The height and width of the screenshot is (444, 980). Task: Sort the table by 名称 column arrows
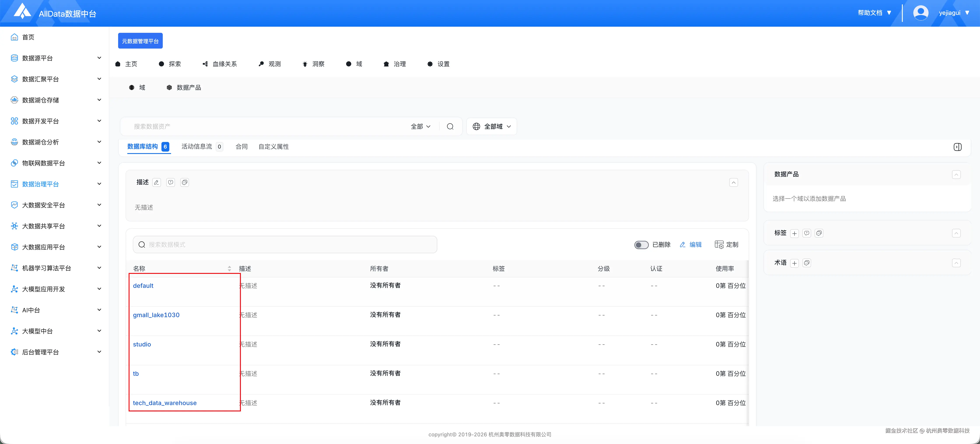(229, 269)
